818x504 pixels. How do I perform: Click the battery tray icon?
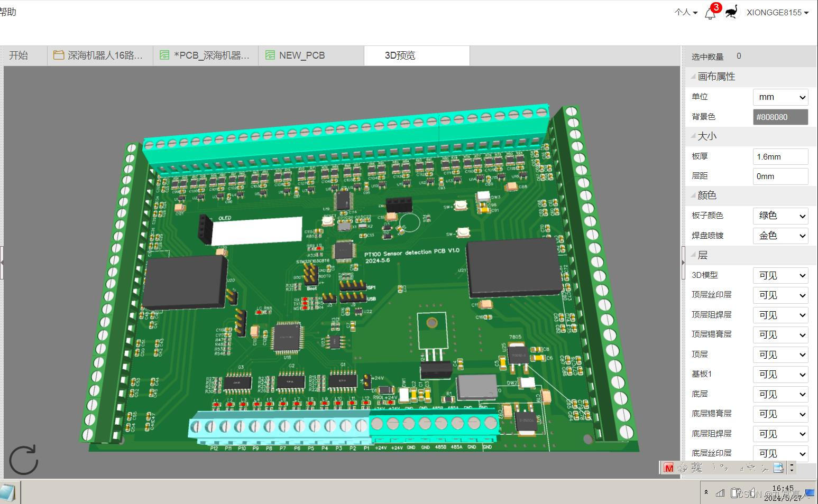[x=735, y=493]
